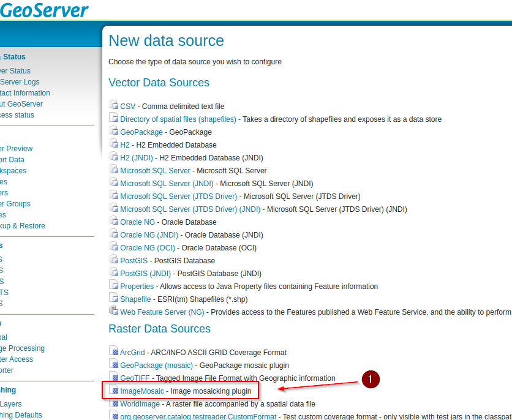The width and height of the screenshot is (512, 420).
Task: Click the GeoPackage (mosaic) raster icon
Action: point(114,364)
